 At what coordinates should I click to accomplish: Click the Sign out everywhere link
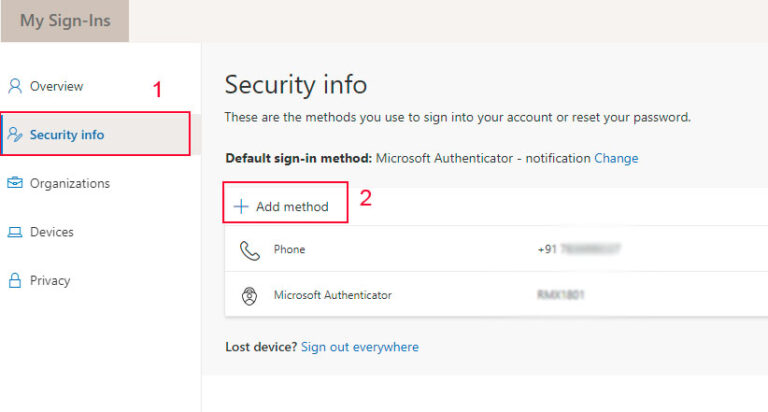360,347
